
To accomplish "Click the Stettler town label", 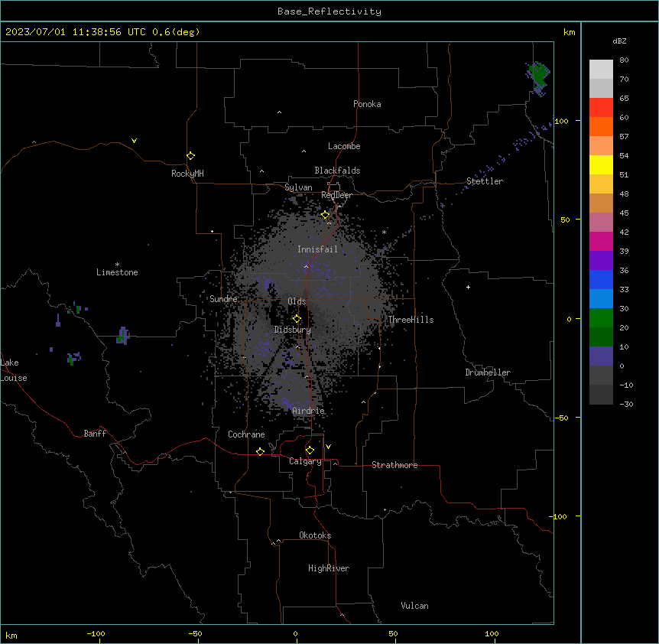I will pyautogui.click(x=485, y=181).
